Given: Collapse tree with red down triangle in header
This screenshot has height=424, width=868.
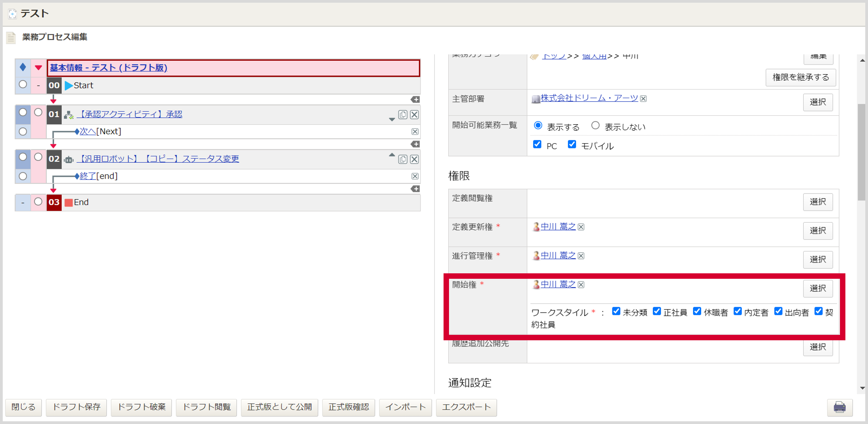Looking at the screenshot, I should [38, 68].
